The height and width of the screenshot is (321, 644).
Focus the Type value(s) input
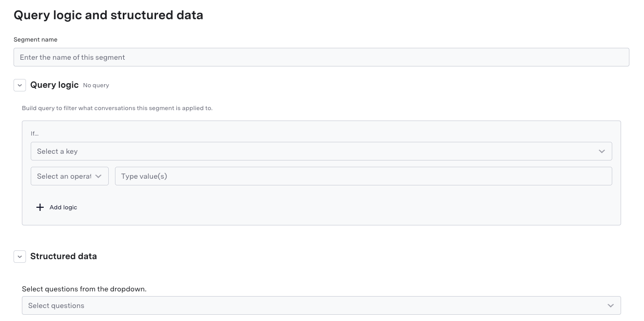(x=363, y=176)
